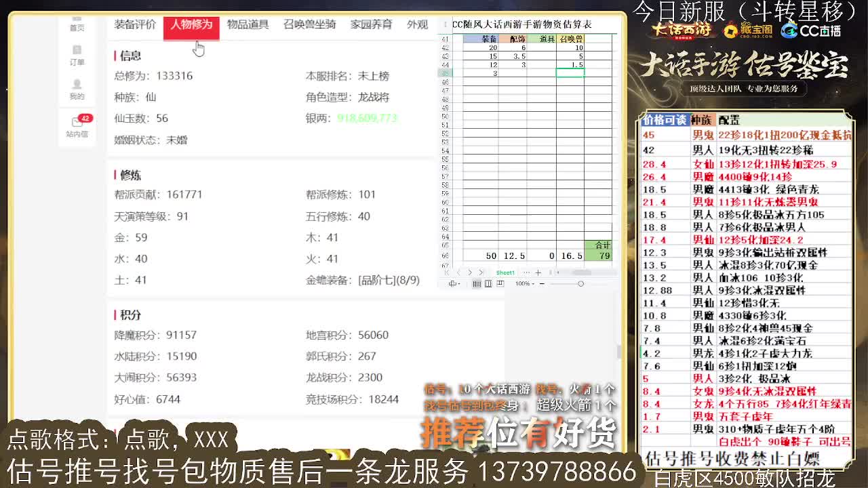Click the CC直播 logo at top right
This screenshot has width=868, height=488.
click(x=811, y=30)
